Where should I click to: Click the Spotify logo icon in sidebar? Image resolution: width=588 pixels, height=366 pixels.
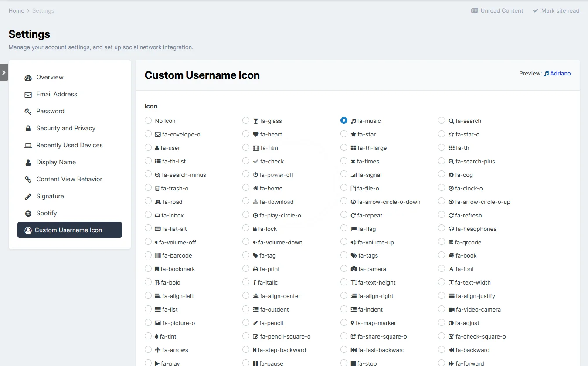coord(28,213)
